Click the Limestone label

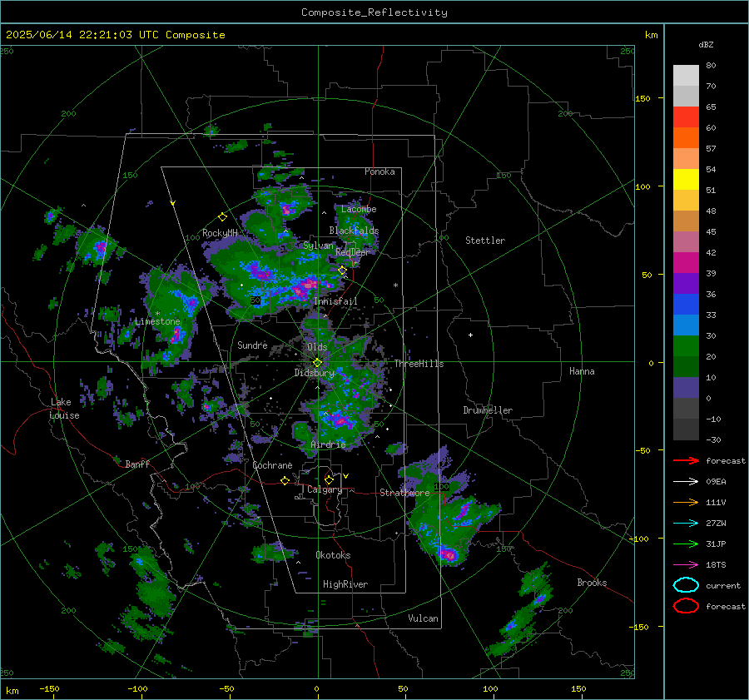(x=157, y=321)
